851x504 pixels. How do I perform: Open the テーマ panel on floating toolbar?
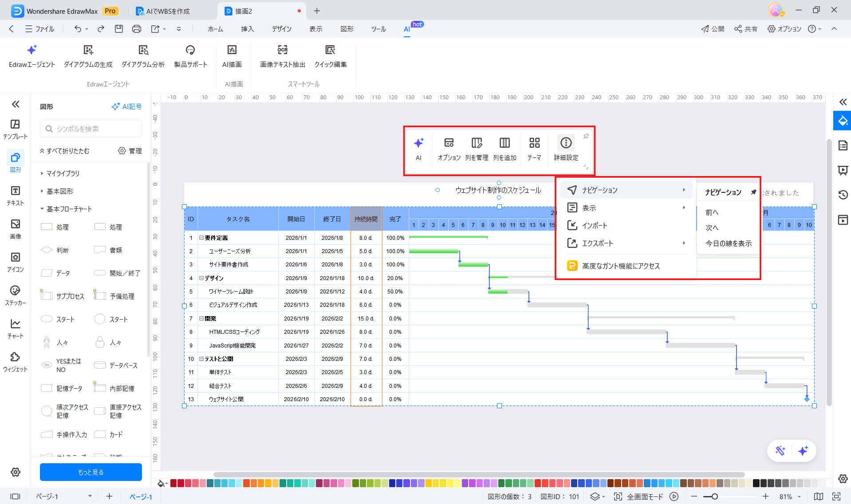(x=534, y=148)
